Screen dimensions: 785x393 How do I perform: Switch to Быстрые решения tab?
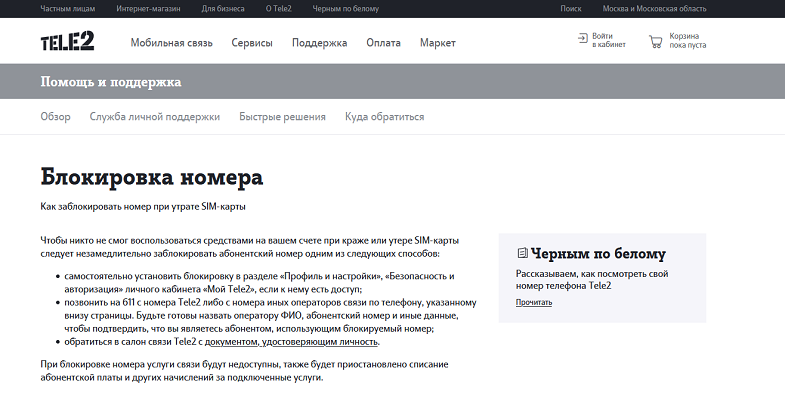282,117
